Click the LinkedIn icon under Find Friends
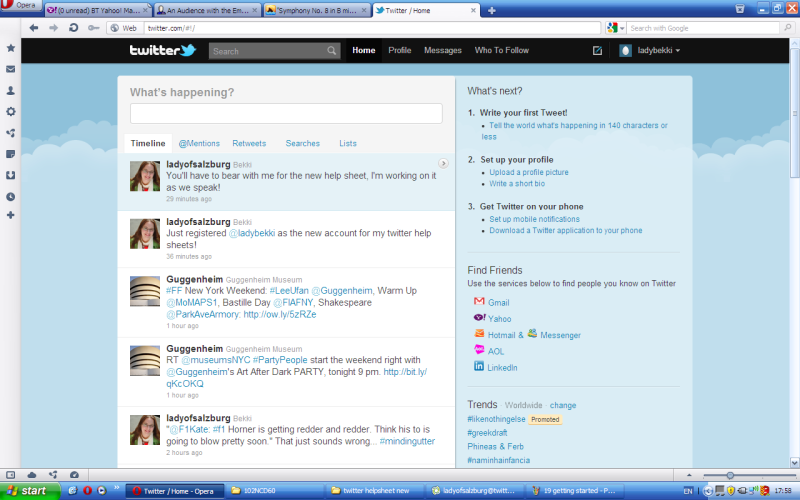This screenshot has height=500, width=800. pyautogui.click(x=479, y=366)
